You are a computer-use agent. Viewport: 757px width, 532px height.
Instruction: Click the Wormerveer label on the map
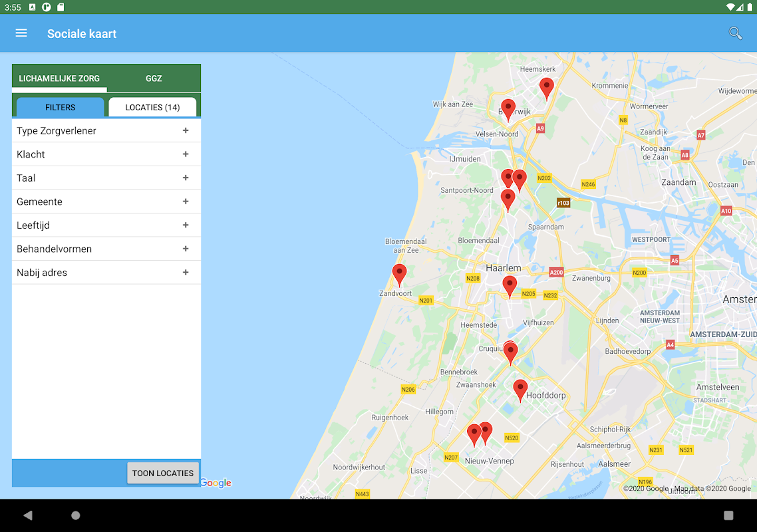coord(649,106)
